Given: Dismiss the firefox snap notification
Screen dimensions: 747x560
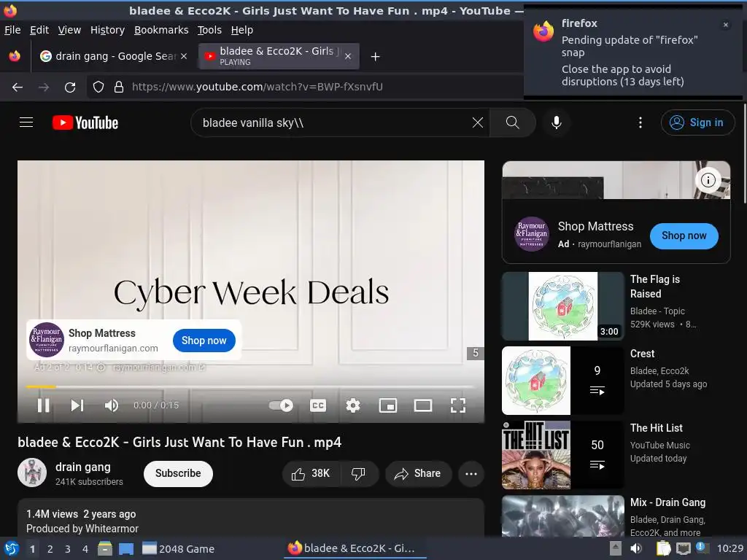Looking at the screenshot, I should [725, 25].
